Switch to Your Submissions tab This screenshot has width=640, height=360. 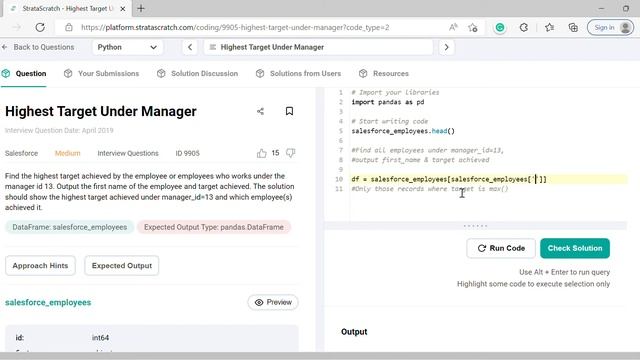pos(102,73)
